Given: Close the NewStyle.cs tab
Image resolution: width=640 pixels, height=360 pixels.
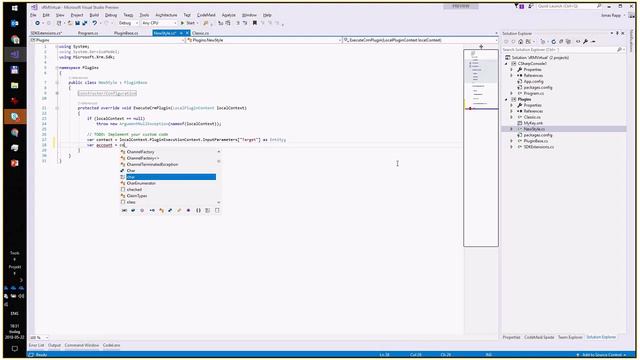Looking at the screenshot, I should [187, 33].
